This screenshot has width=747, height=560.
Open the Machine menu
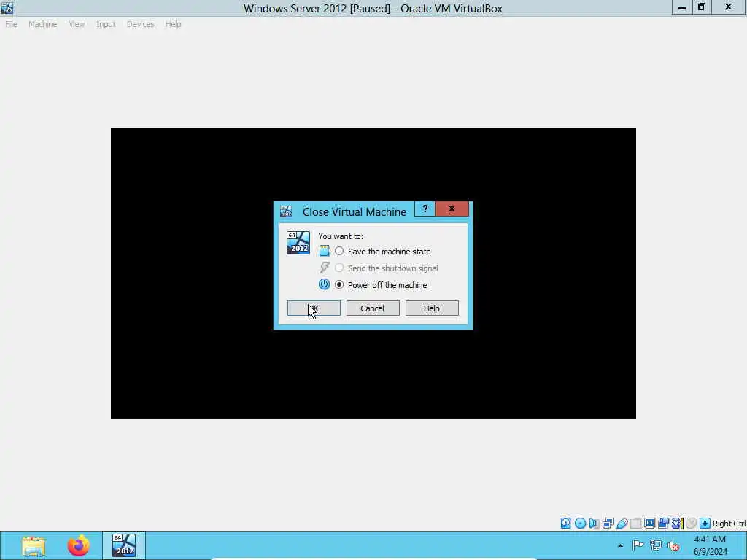coord(42,24)
